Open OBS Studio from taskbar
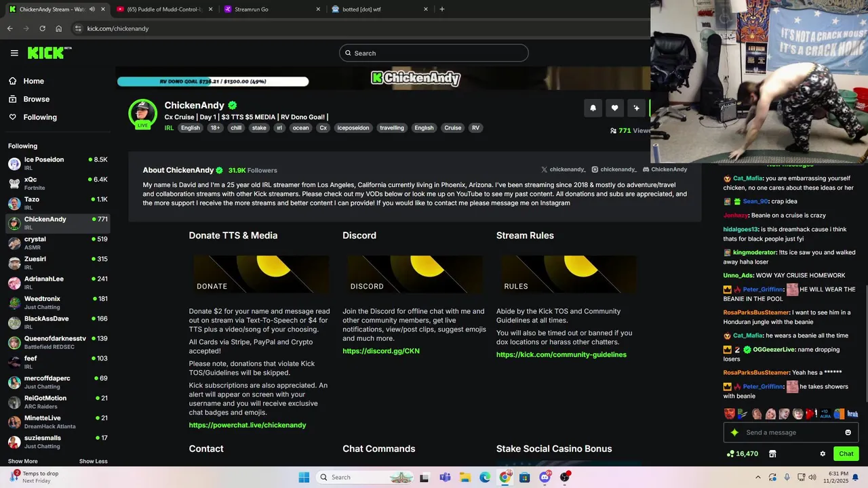This screenshot has height=488, width=868. (565, 477)
